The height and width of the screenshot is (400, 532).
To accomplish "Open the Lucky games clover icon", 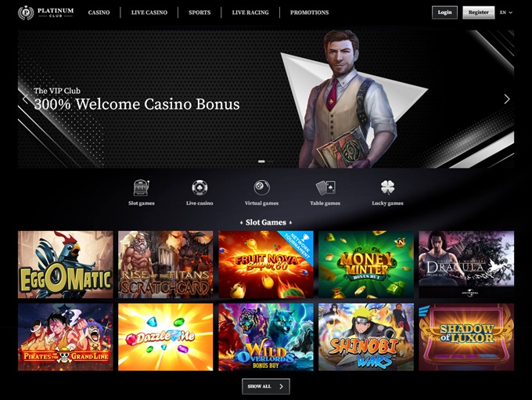I will point(387,187).
